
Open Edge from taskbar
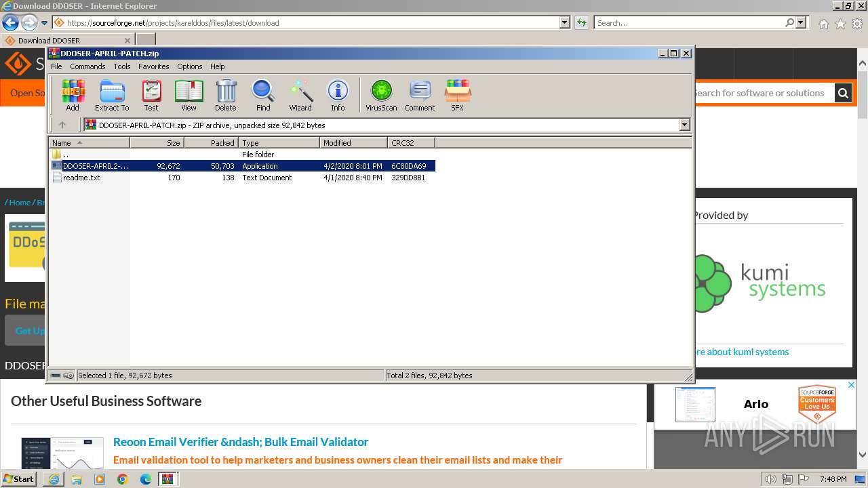click(x=146, y=479)
